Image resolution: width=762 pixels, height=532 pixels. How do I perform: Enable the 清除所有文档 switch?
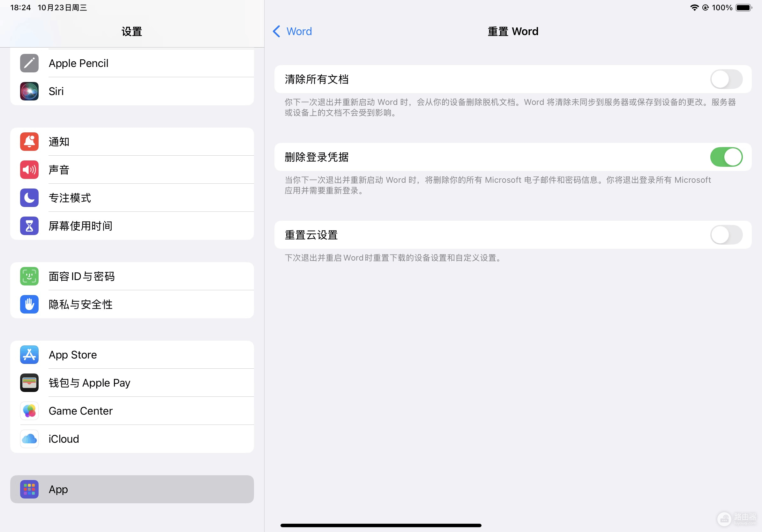[726, 79]
